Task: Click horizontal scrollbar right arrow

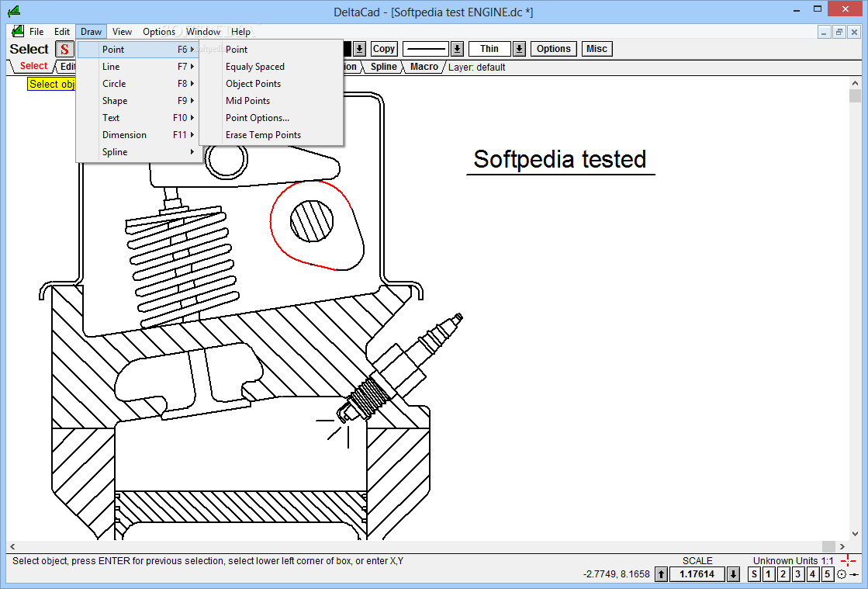Action: click(842, 546)
